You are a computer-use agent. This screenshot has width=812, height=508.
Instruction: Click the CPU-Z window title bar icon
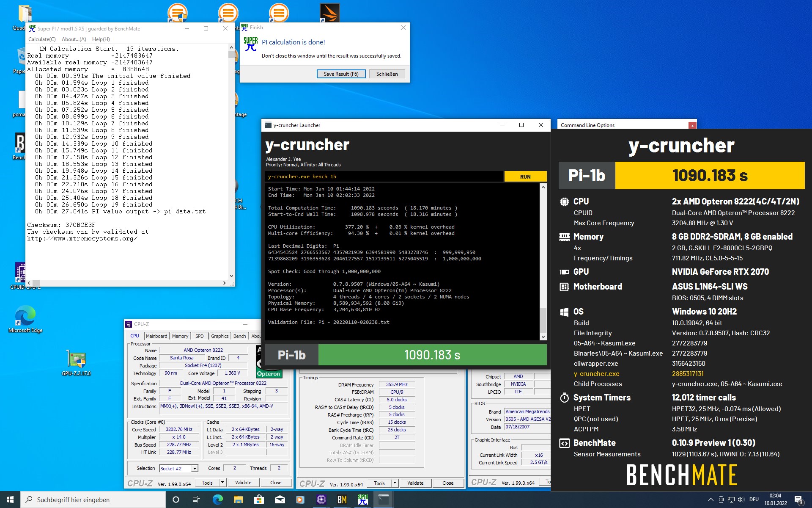coord(129,324)
